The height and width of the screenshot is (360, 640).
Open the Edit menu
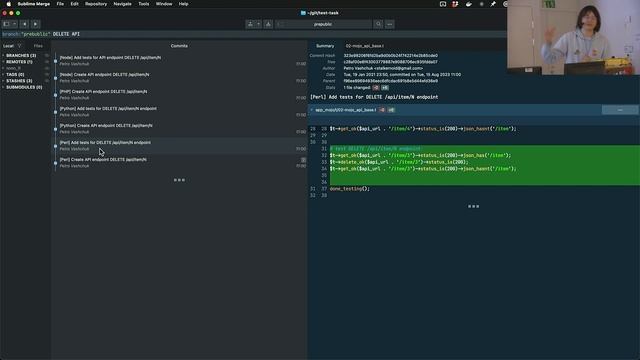click(x=74, y=4)
